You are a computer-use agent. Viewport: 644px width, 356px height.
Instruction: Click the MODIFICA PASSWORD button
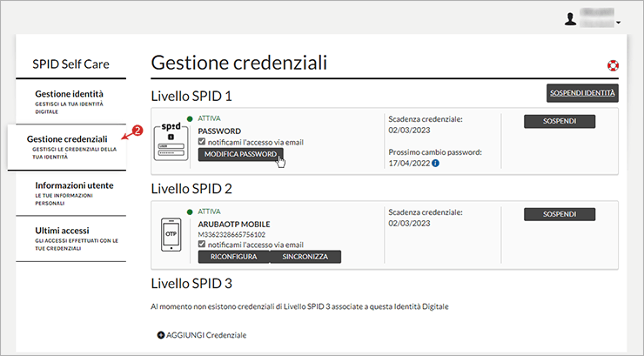240,154
